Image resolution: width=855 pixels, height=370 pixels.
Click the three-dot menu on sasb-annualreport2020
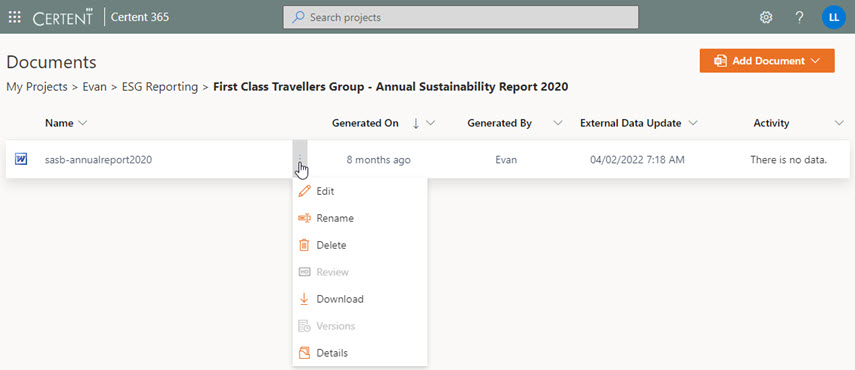point(299,159)
